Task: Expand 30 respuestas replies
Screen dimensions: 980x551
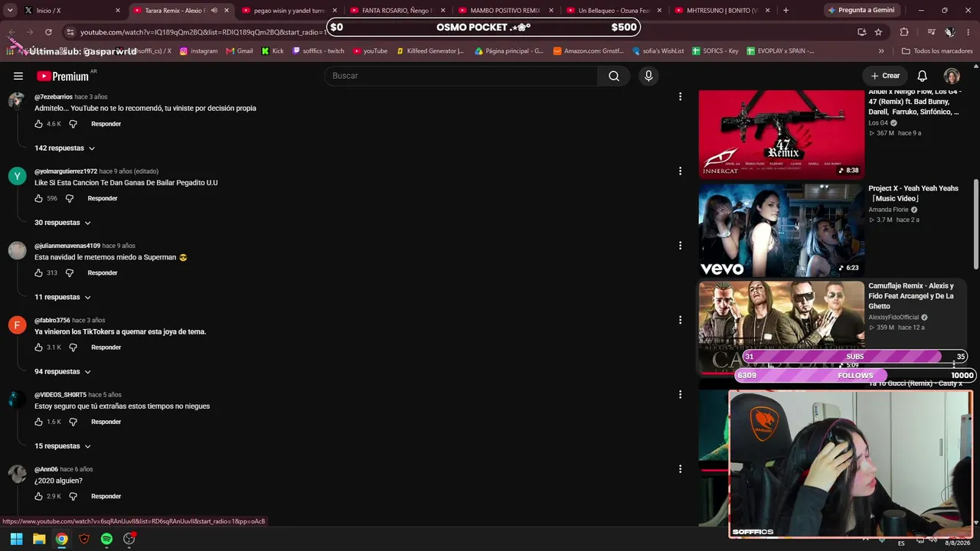Action: [63, 223]
